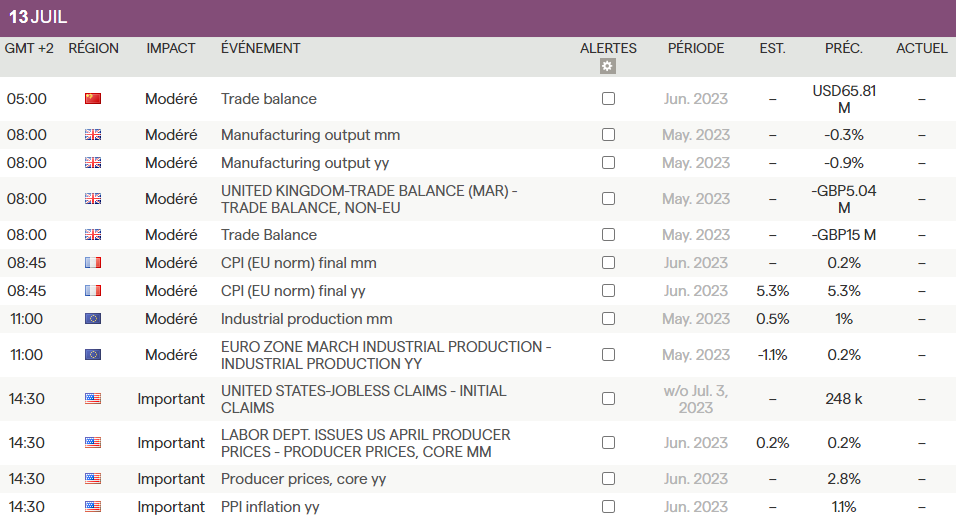Enable alert for Producer prices, core yy
This screenshot has width=956, height=517.
click(x=608, y=479)
